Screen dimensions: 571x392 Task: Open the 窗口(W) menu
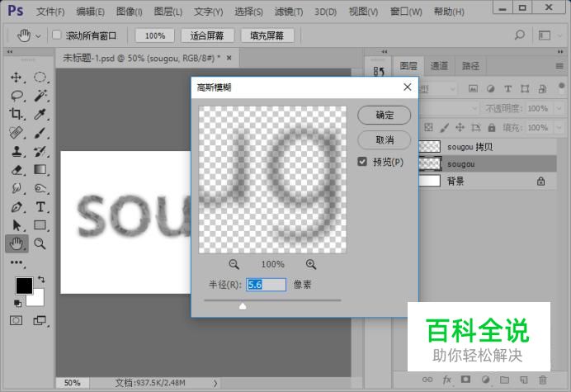point(406,12)
